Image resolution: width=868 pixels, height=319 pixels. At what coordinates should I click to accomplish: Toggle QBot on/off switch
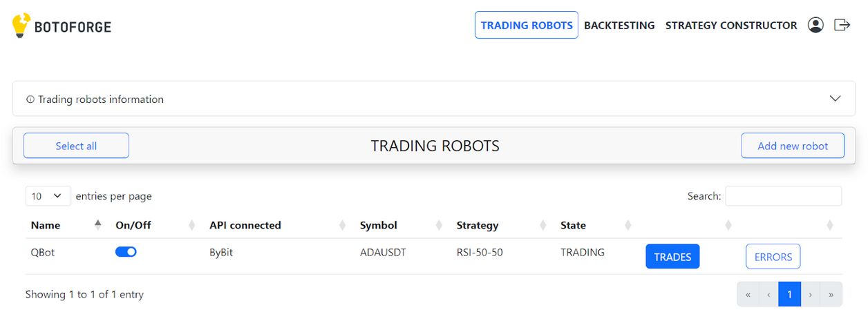[x=126, y=252]
